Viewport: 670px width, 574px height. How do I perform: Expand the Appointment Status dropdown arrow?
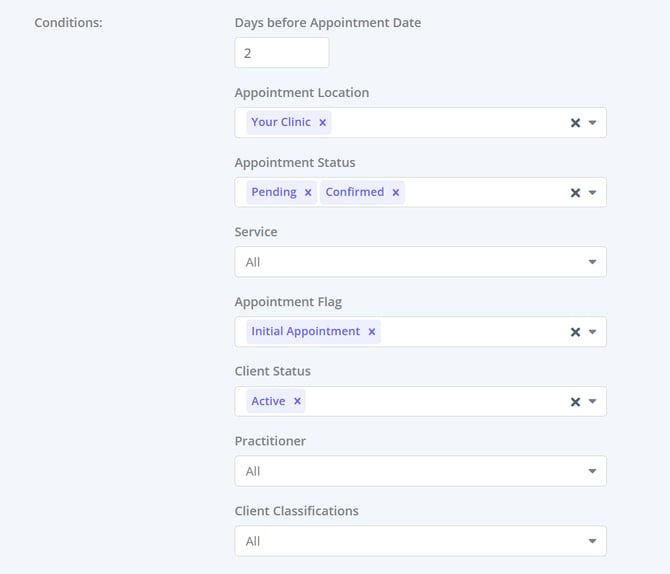point(593,193)
